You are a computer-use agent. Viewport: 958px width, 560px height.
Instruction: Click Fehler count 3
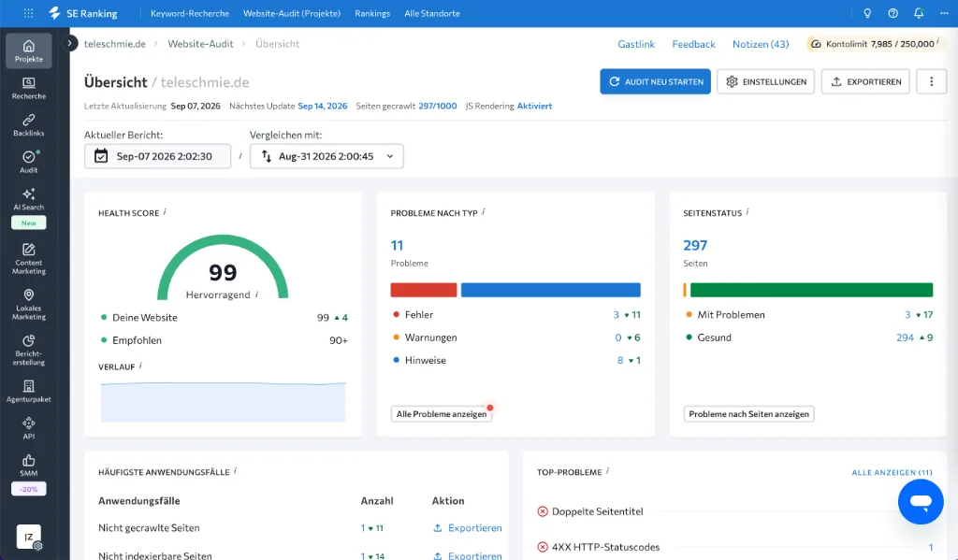pos(616,314)
